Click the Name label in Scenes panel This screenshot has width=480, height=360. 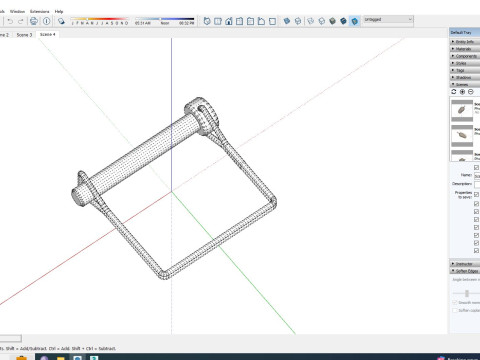(x=466, y=175)
